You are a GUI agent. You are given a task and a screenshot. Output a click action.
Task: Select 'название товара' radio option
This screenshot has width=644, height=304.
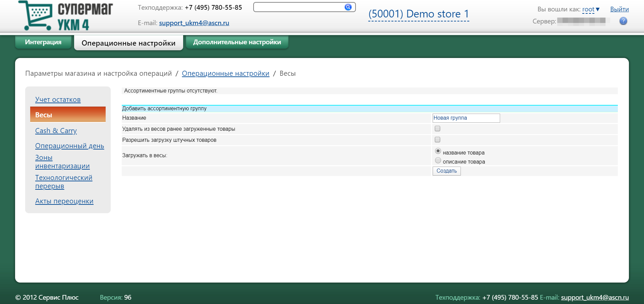[438, 151]
